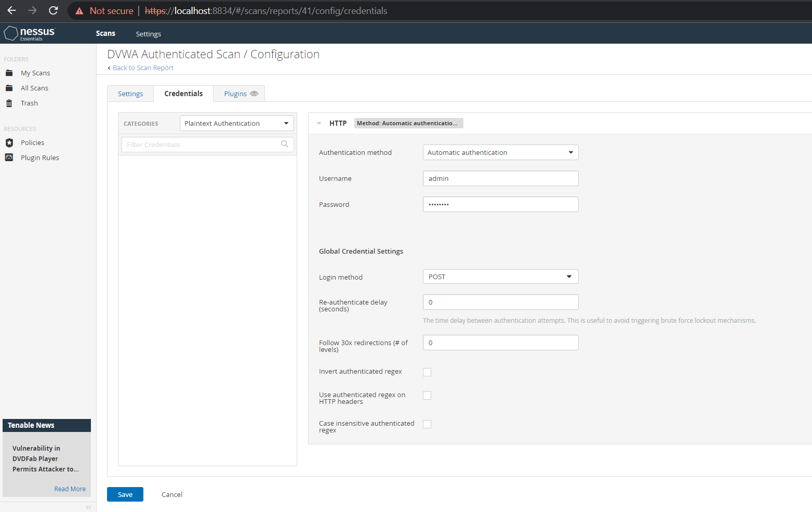Image resolution: width=812 pixels, height=512 pixels.
Task: Click the search magnifier in Filter Credentials
Action: (x=285, y=144)
